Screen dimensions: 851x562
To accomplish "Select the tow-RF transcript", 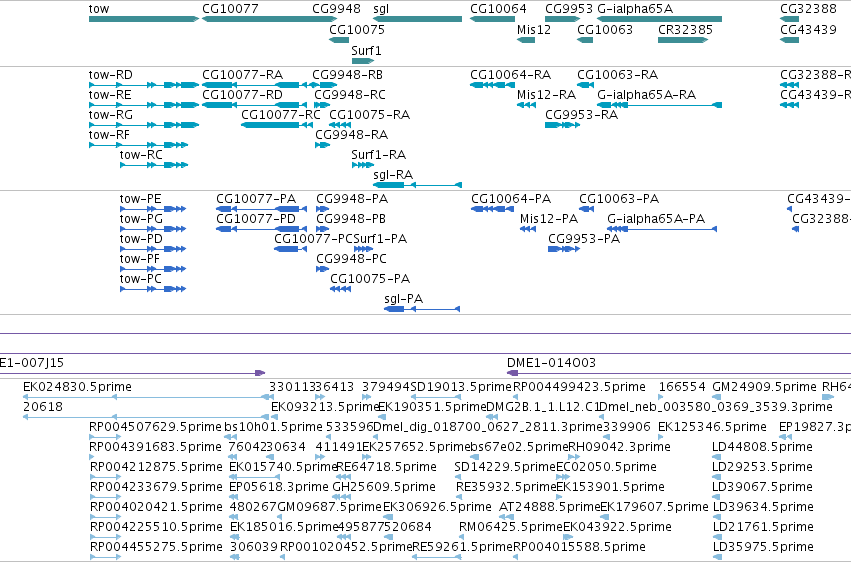I will coord(138,145).
